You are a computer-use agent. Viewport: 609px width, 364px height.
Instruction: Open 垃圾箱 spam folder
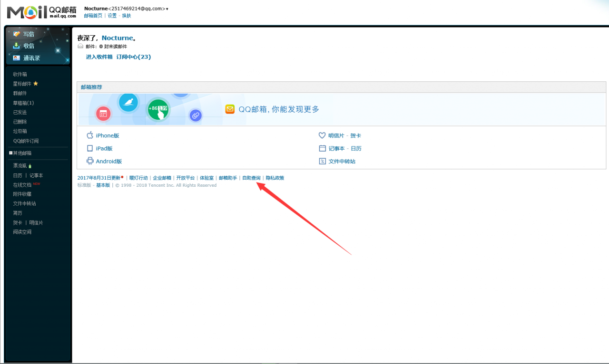click(x=20, y=131)
